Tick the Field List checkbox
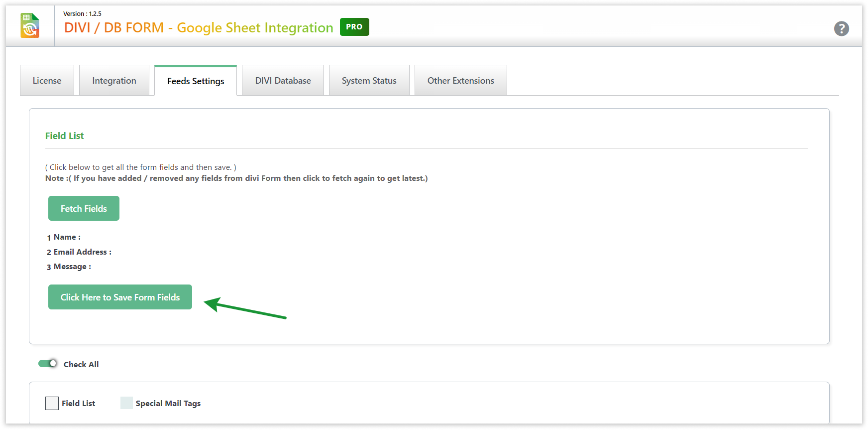 (52, 403)
